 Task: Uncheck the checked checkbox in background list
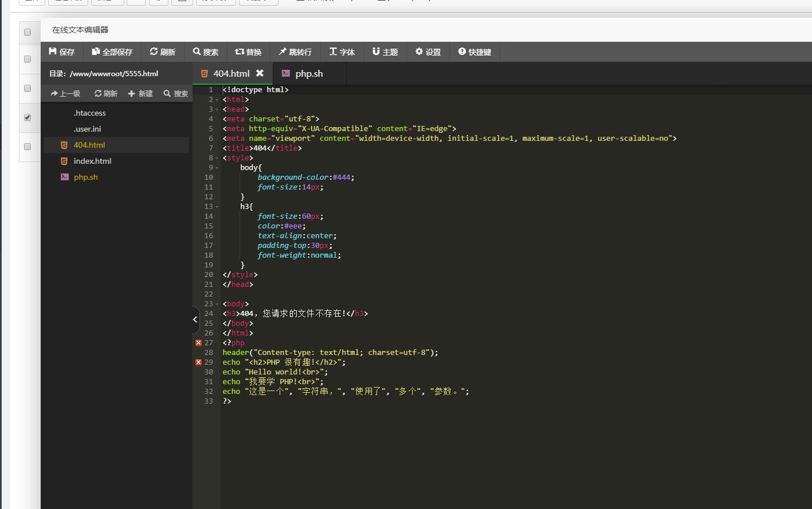pyautogui.click(x=28, y=117)
